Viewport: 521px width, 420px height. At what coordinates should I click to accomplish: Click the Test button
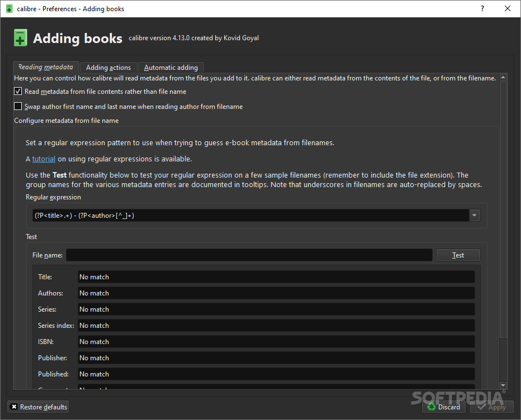(x=458, y=255)
